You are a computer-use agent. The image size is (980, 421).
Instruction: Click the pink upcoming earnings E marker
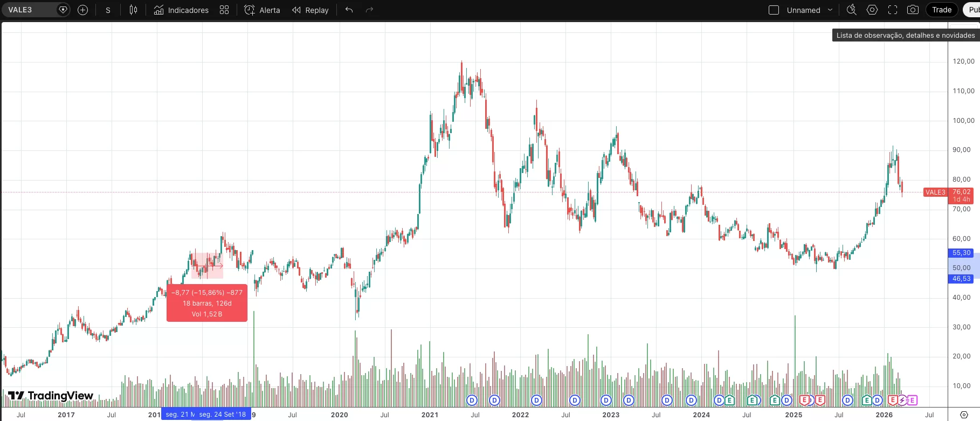pyautogui.click(x=912, y=400)
